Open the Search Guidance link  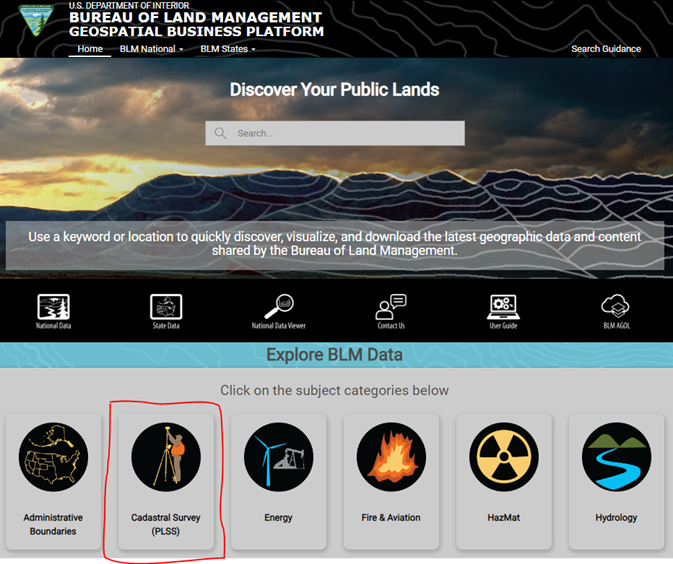click(x=606, y=49)
